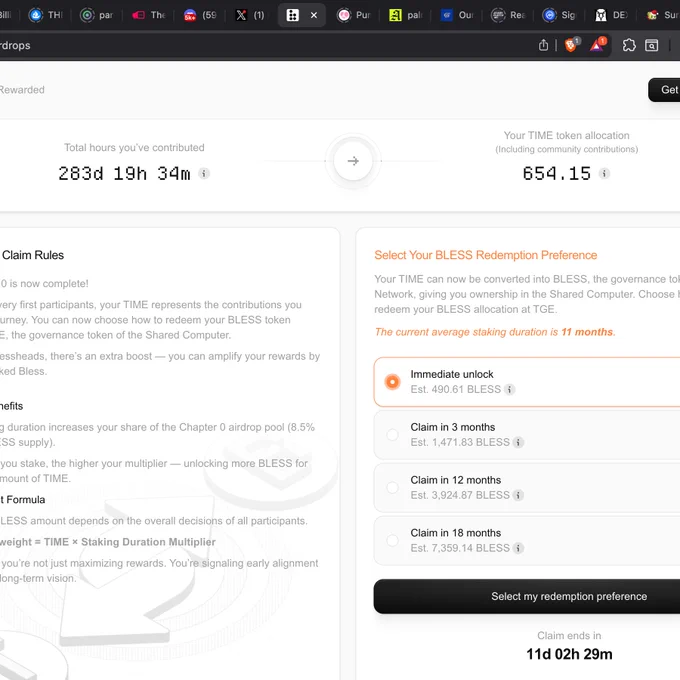The height and width of the screenshot is (680, 680).
Task: Switch to the '(59' tab
Action: coord(200,15)
